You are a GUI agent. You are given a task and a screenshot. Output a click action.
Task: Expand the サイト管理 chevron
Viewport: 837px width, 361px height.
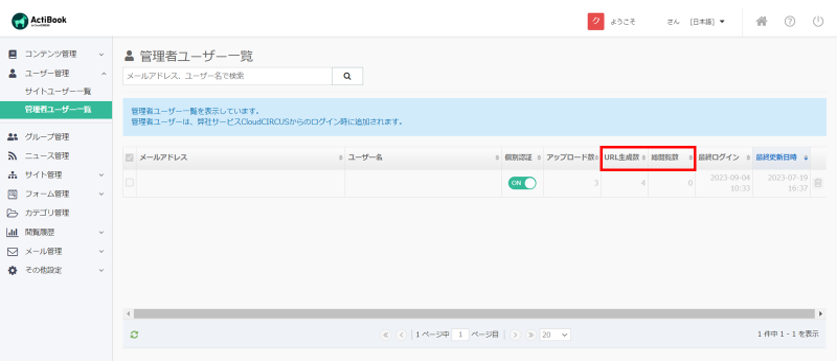coord(101,175)
